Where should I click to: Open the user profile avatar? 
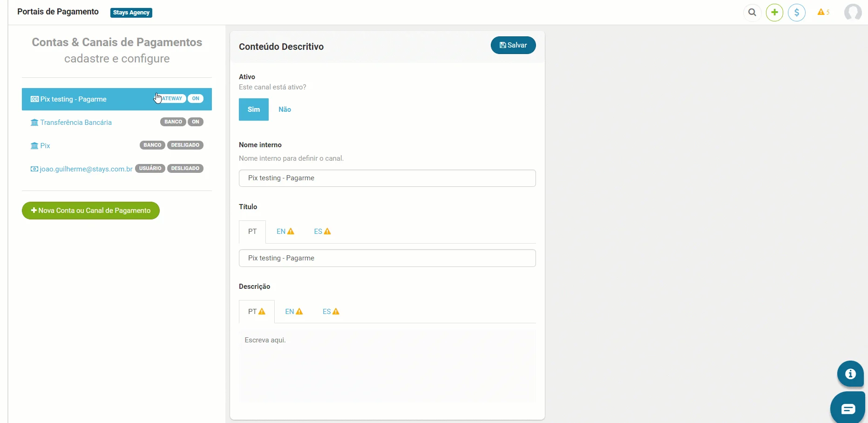pos(853,13)
